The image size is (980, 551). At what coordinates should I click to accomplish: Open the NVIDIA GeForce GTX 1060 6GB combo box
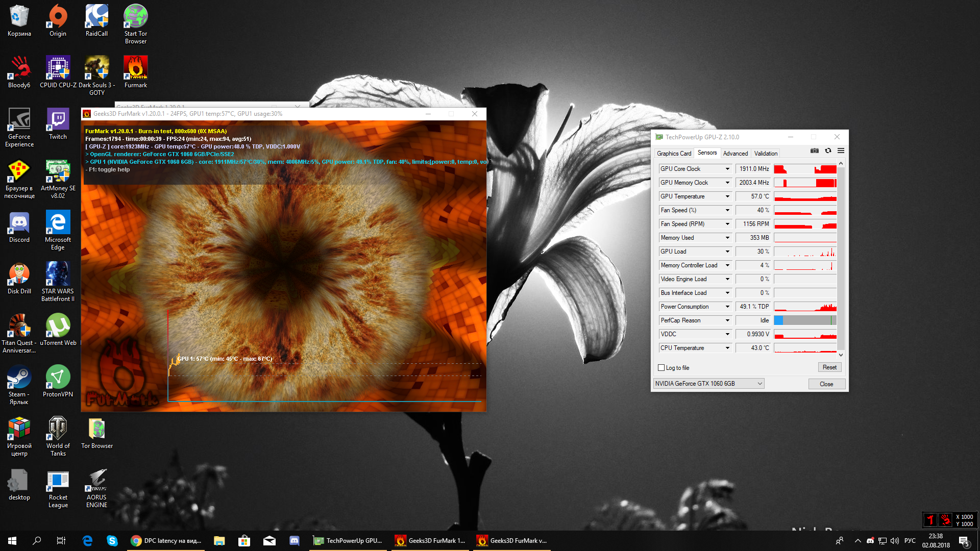[708, 384]
